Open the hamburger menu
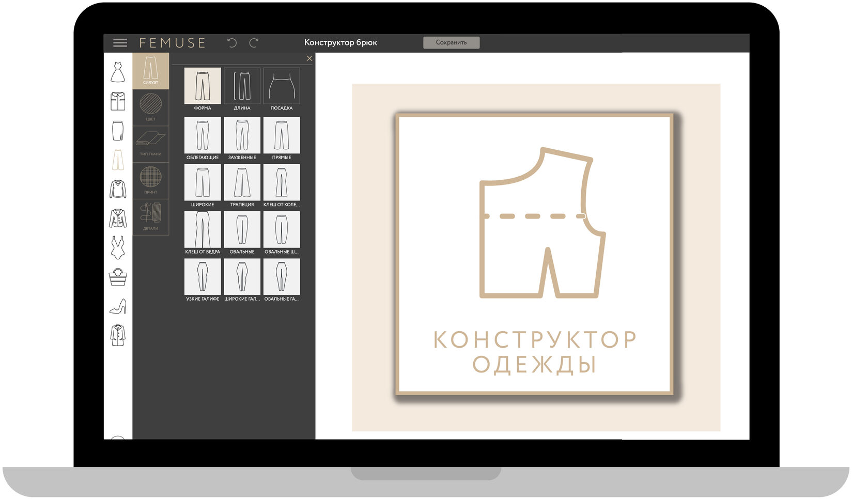 click(120, 43)
